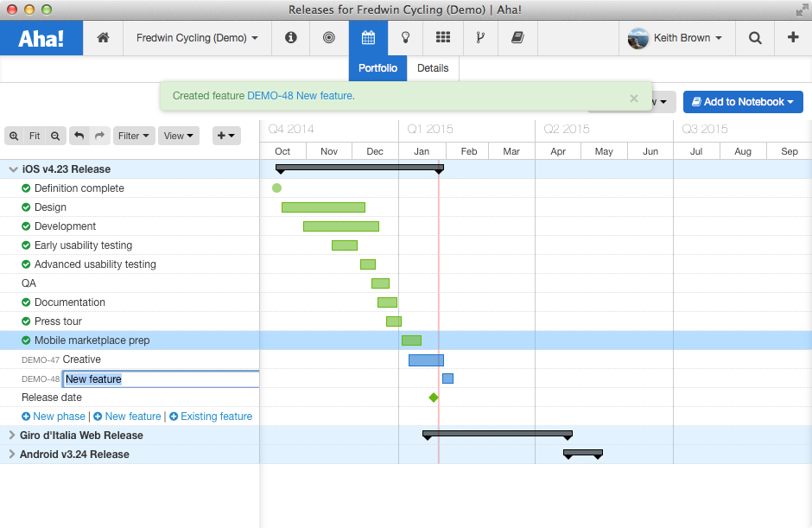Open the product info icon
Image resolution: width=812 pixels, height=528 pixels.
tap(290, 38)
